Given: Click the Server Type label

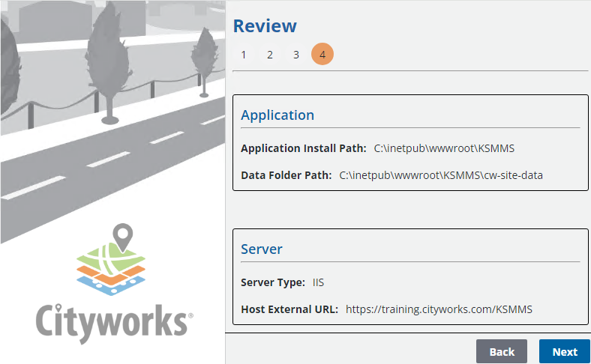Looking at the screenshot, I should click(x=272, y=282).
